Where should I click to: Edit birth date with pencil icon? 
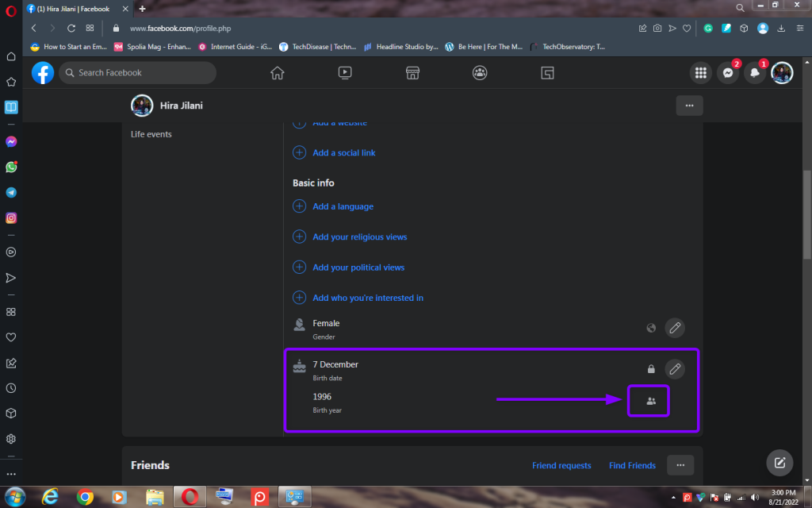click(674, 368)
